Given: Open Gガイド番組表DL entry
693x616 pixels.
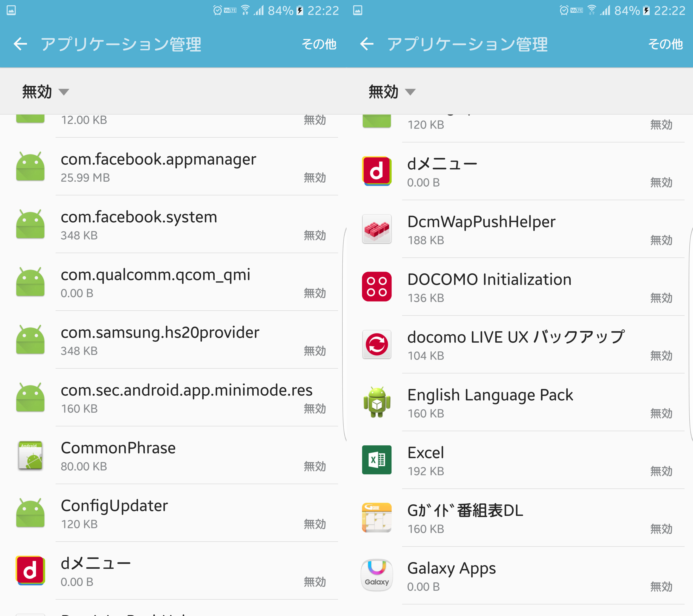Looking at the screenshot, I should [520, 518].
